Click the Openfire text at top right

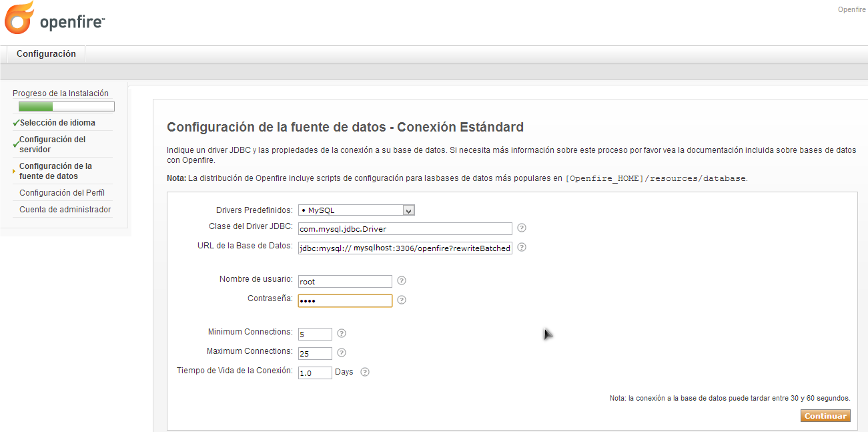852,9
